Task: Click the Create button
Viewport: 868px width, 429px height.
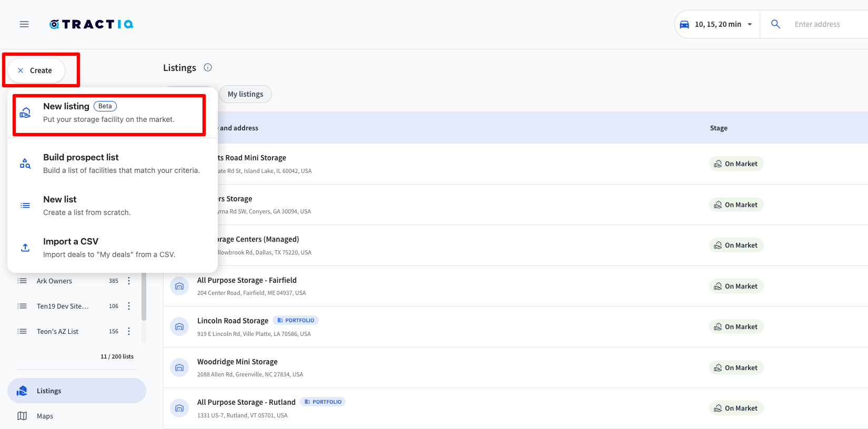Action: click(x=36, y=70)
